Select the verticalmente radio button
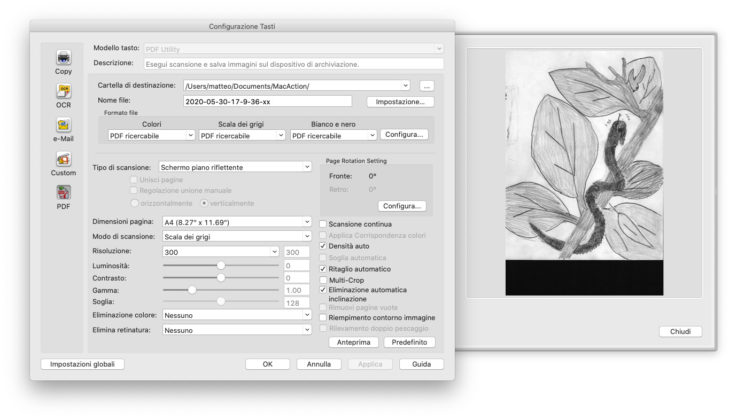This screenshot has height=420, width=729. pyautogui.click(x=204, y=203)
